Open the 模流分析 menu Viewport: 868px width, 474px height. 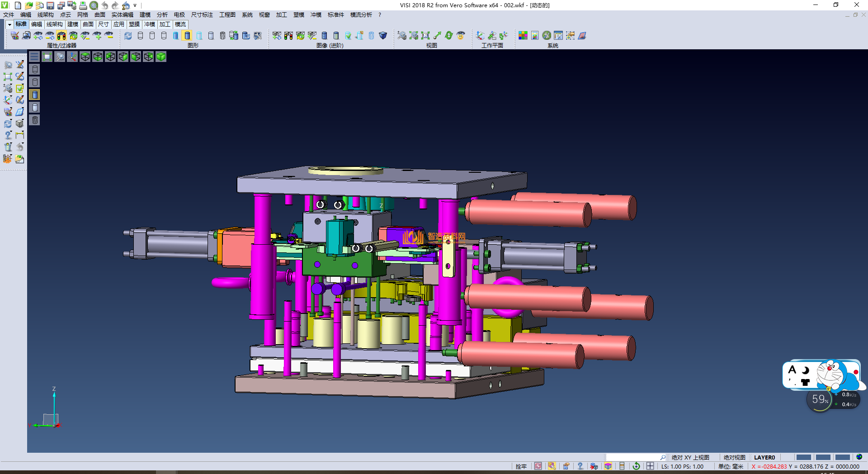(361, 15)
